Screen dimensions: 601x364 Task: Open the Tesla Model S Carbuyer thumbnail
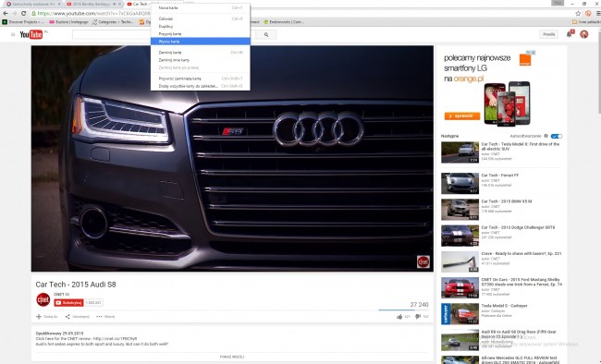click(460, 314)
